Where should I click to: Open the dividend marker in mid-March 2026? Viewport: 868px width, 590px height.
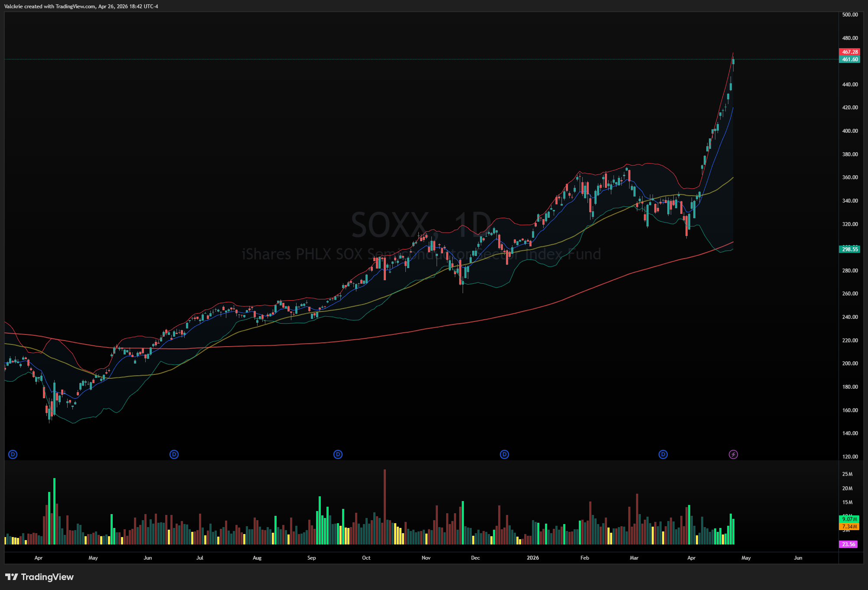[663, 454]
